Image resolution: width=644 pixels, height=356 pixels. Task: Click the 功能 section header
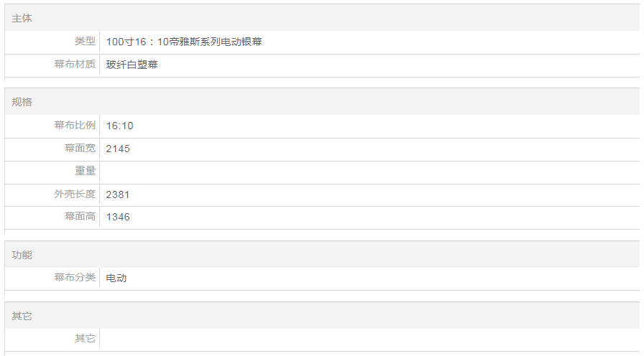tap(22, 255)
